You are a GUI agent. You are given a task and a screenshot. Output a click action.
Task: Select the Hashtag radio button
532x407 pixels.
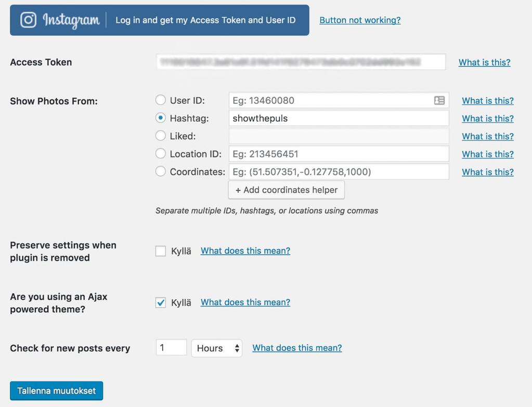point(161,118)
